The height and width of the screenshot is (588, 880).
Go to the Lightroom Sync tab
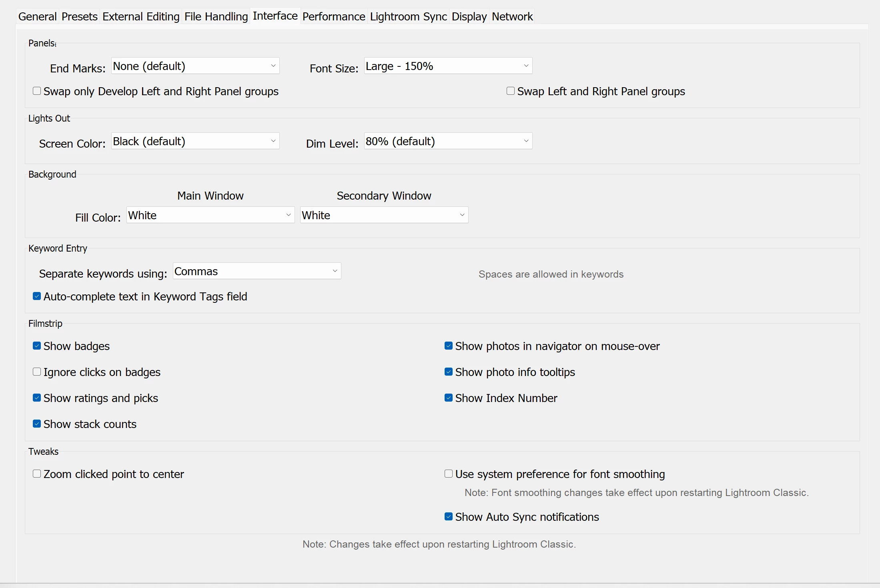[x=408, y=16]
